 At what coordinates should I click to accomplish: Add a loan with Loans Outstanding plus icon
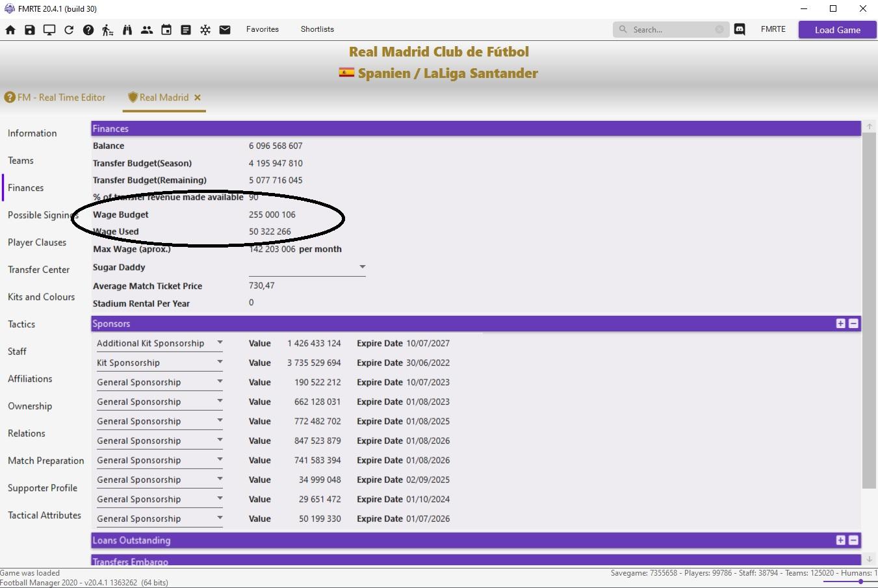coord(840,540)
